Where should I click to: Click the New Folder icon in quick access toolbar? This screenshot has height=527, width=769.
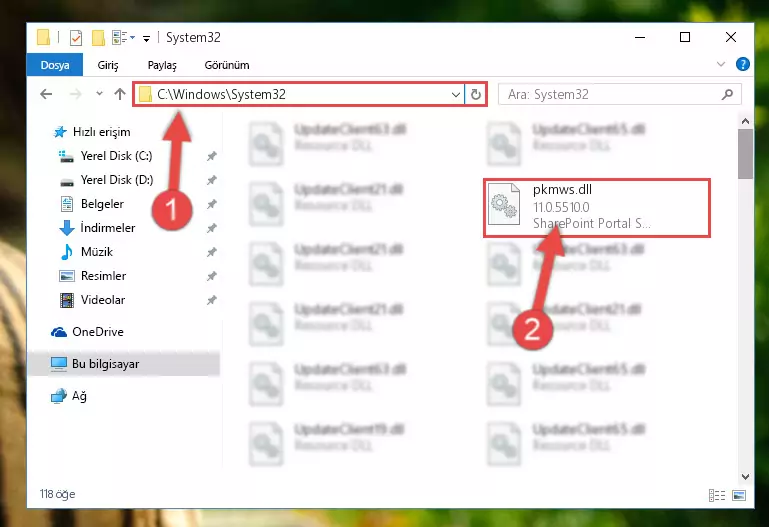coord(98,38)
